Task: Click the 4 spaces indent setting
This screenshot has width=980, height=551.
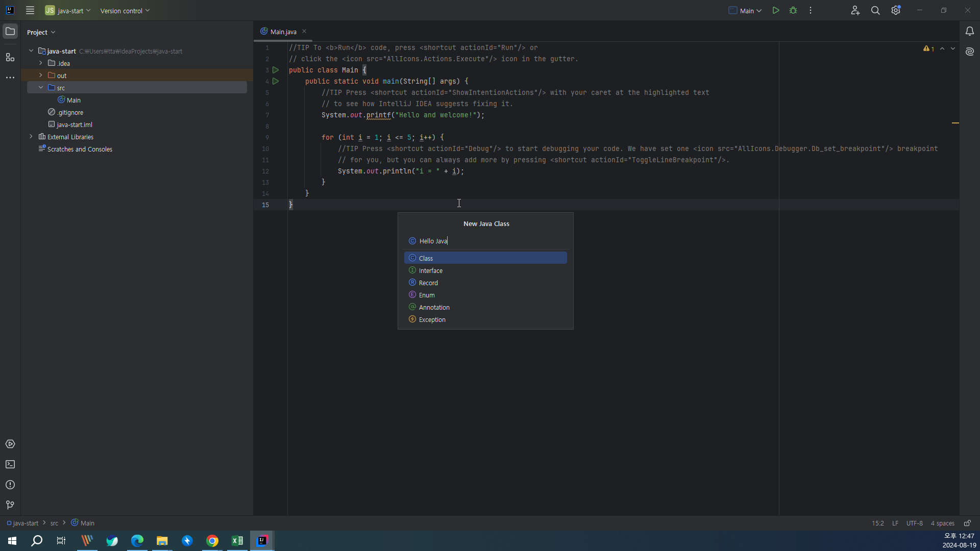Action: tap(942, 523)
